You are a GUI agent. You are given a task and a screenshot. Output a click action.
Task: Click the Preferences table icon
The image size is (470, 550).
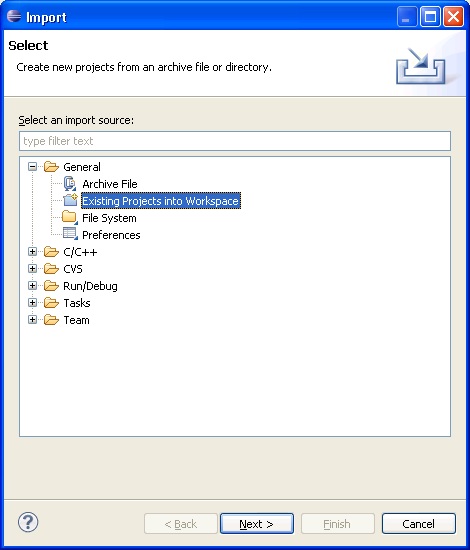pos(70,234)
